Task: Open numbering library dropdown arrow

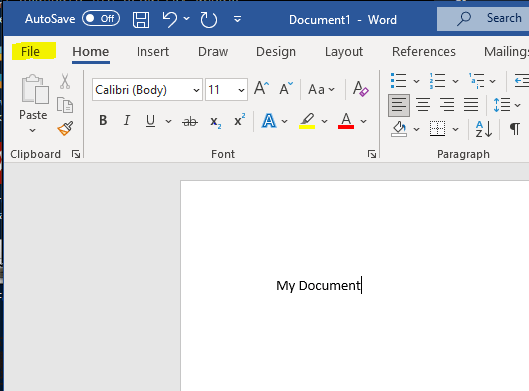Action: 455,81
